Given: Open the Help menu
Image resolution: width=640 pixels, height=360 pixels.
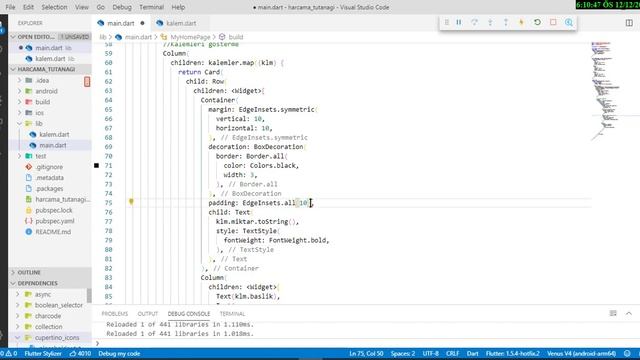Looking at the screenshot, I should (x=178, y=7).
